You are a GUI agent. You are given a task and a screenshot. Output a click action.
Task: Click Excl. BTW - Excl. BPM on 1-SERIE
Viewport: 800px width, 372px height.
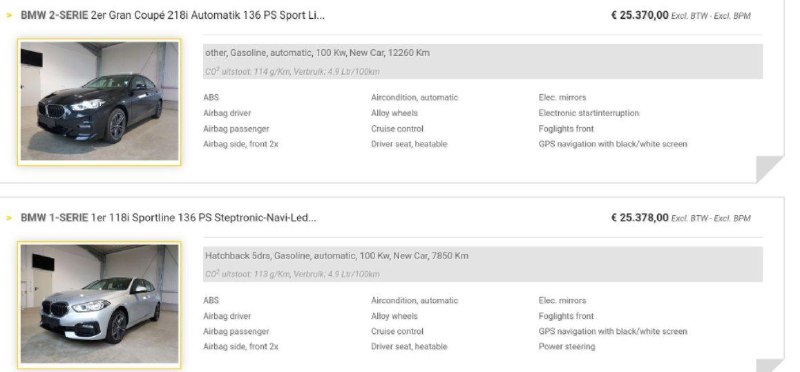click(x=711, y=219)
